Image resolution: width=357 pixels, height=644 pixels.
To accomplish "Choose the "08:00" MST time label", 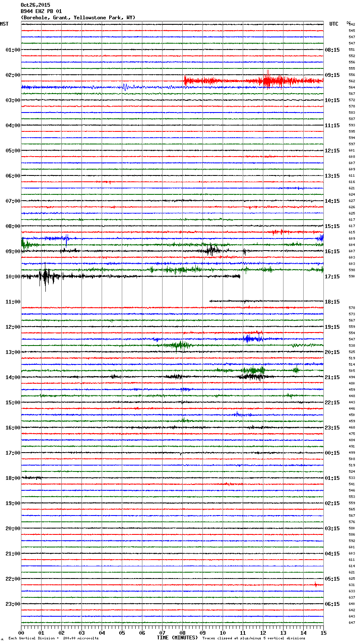I will tap(13, 226).
